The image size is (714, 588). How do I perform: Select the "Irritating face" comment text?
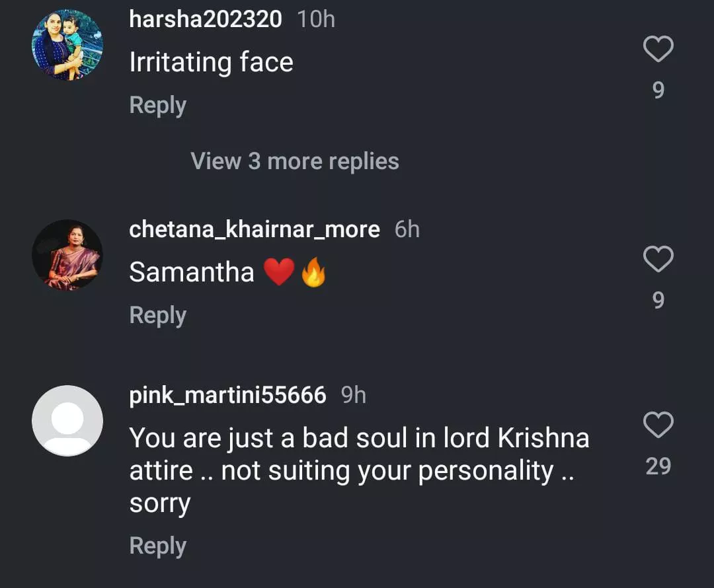[211, 63]
